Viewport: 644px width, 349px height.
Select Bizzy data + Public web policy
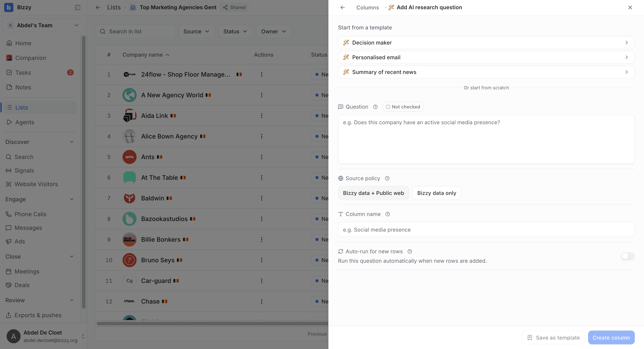374,193
